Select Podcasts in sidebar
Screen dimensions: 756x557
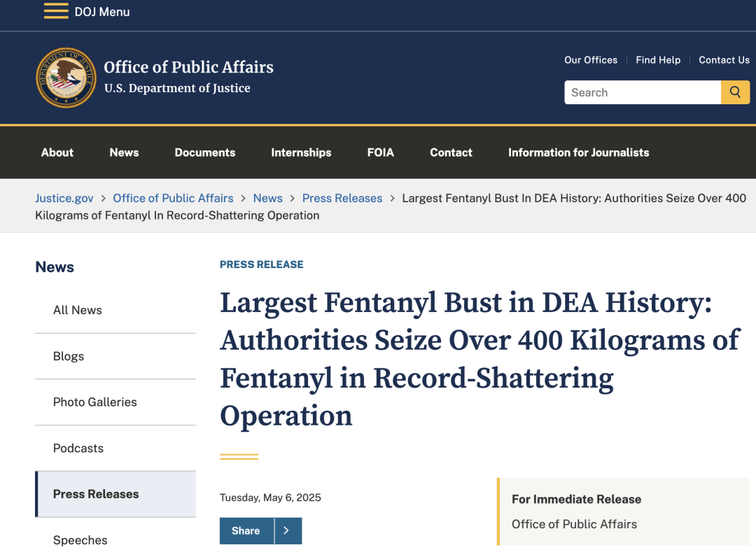(x=115, y=448)
